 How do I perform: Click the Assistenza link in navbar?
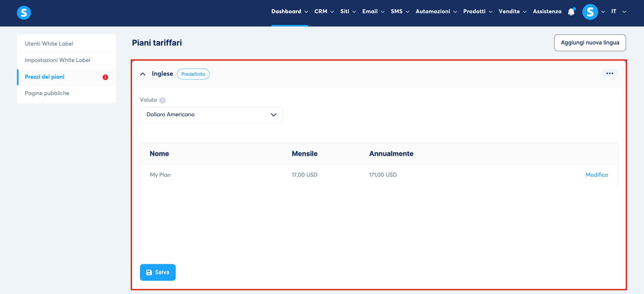click(x=547, y=11)
